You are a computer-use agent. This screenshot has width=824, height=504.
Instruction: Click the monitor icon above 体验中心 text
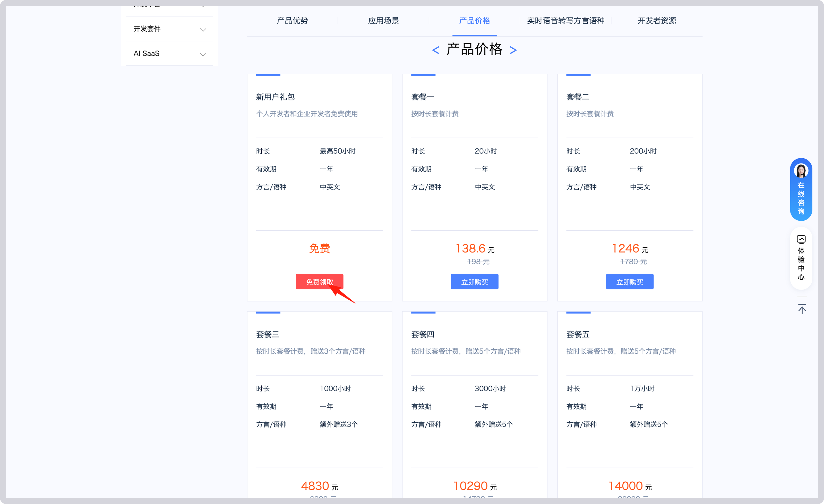tap(801, 239)
